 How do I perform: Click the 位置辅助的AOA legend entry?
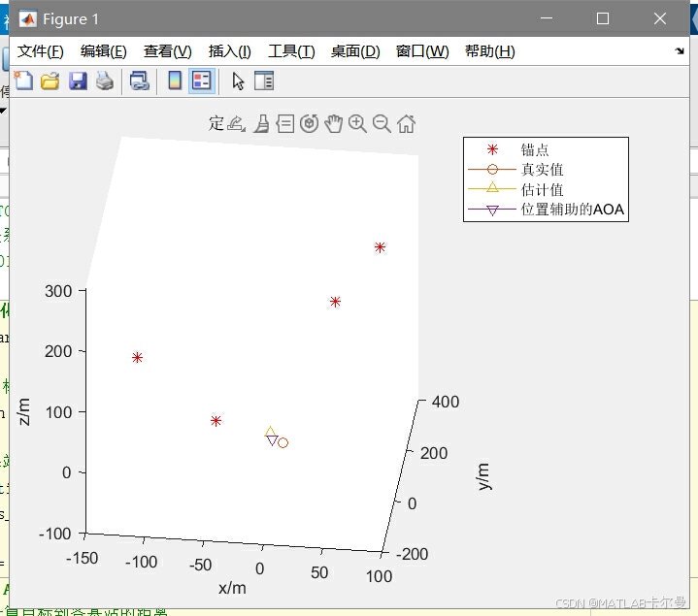pyautogui.click(x=573, y=209)
